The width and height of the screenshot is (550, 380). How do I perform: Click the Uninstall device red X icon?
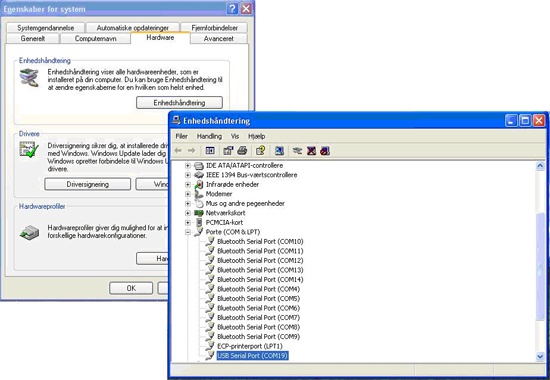[311, 151]
